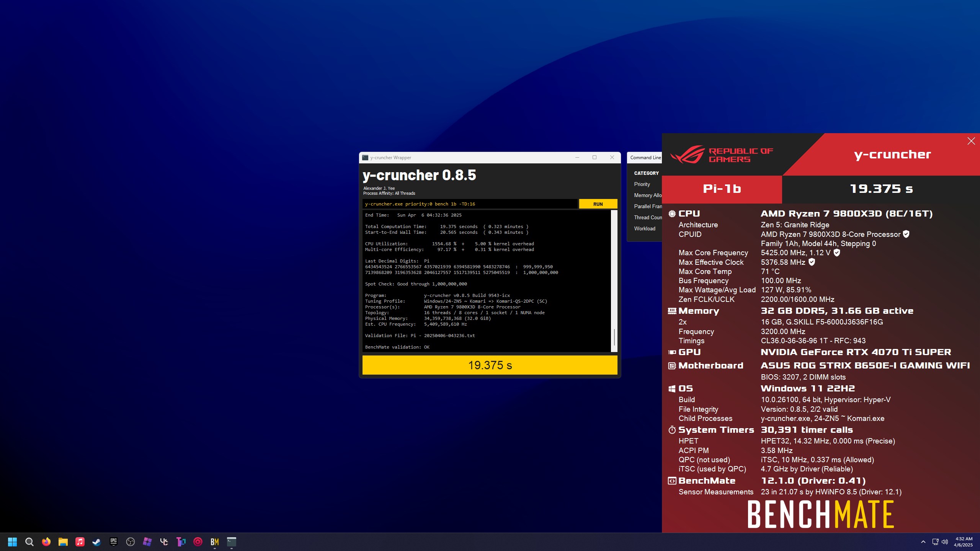
Task: Click 'Zen 5: Granite Ridge' architecture value
Action: (795, 225)
